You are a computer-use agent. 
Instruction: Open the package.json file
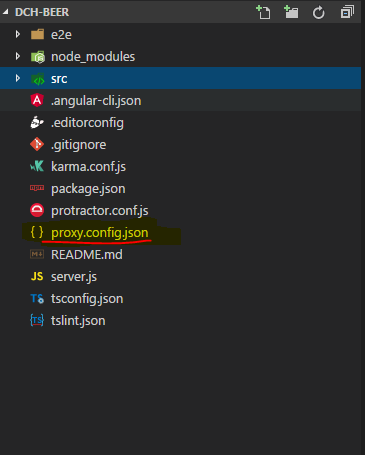pyautogui.click(x=88, y=189)
